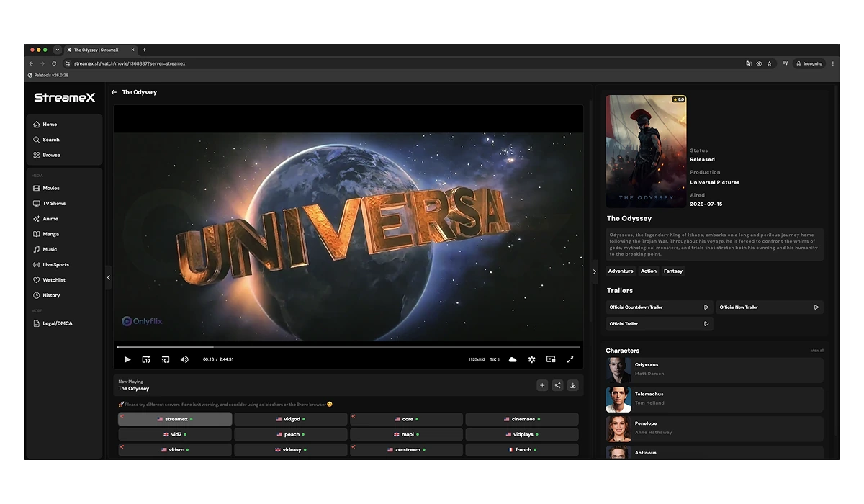
Task: Reload the browser page
Action: pos(54,63)
